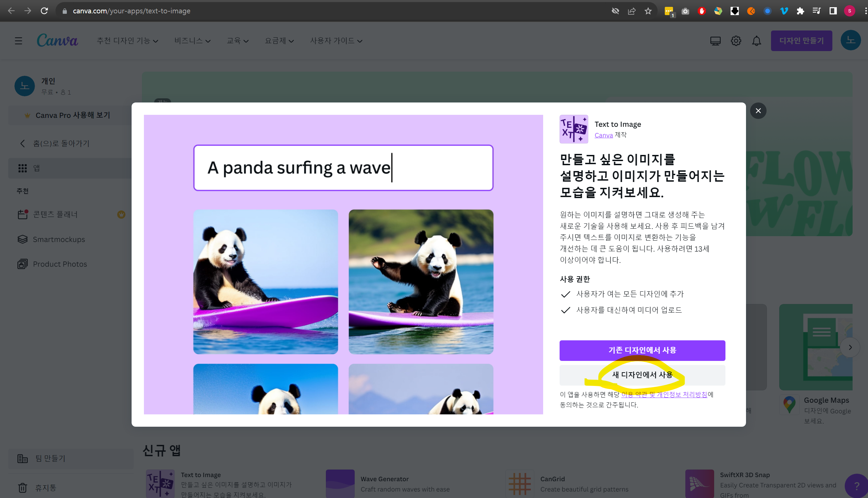Expand the 사용자 가이드 dropdown menu
Viewport: 868px width, 498px height.
(336, 41)
